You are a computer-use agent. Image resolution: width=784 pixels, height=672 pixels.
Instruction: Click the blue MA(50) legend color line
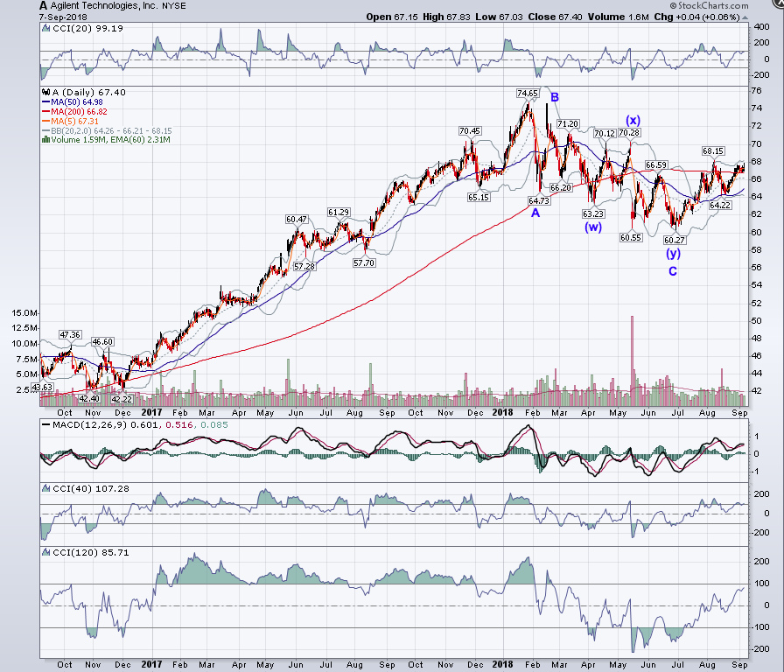point(45,102)
